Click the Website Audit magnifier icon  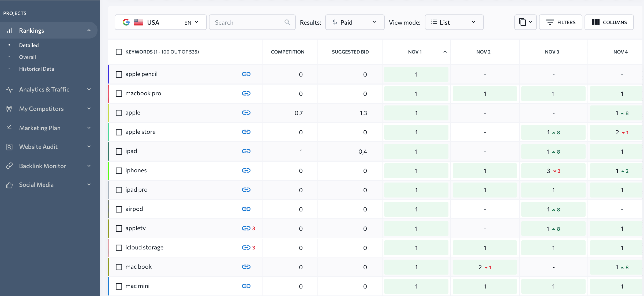(x=9, y=147)
